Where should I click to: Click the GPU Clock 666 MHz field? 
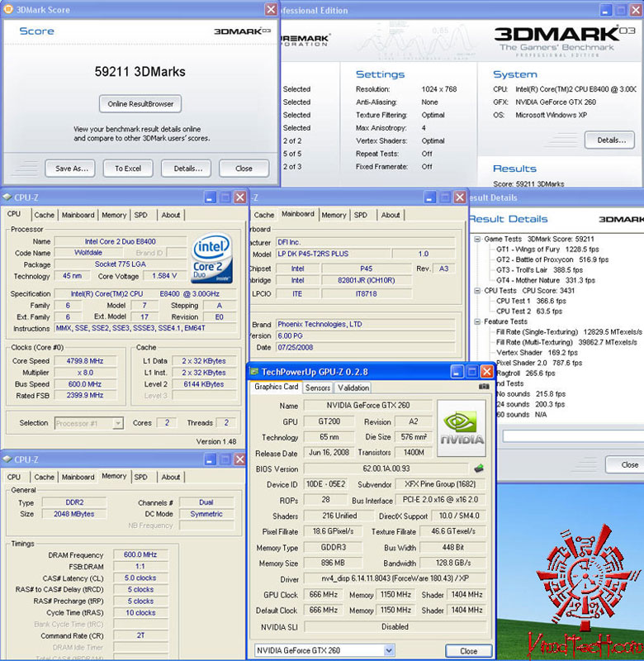tap(323, 594)
